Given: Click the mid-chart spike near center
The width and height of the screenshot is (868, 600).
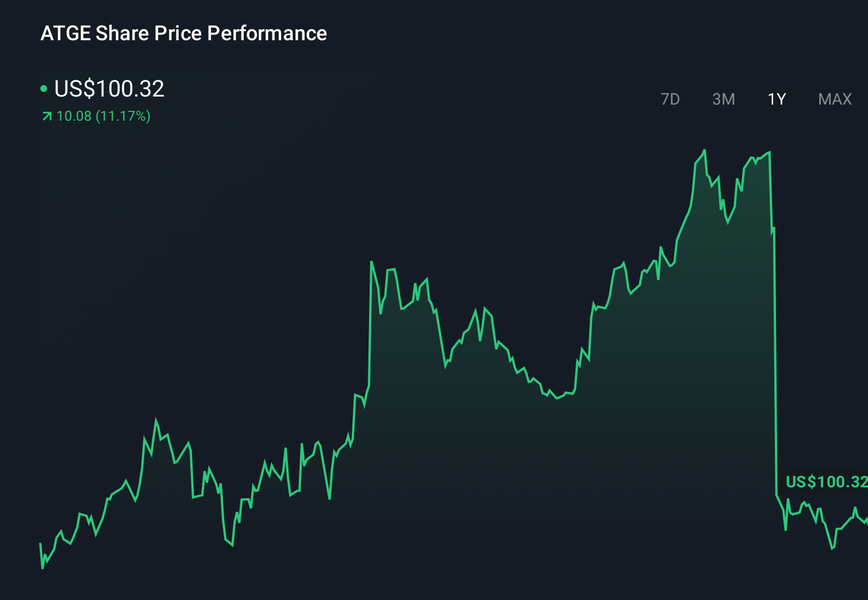Looking at the screenshot, I should coord(371,261).
